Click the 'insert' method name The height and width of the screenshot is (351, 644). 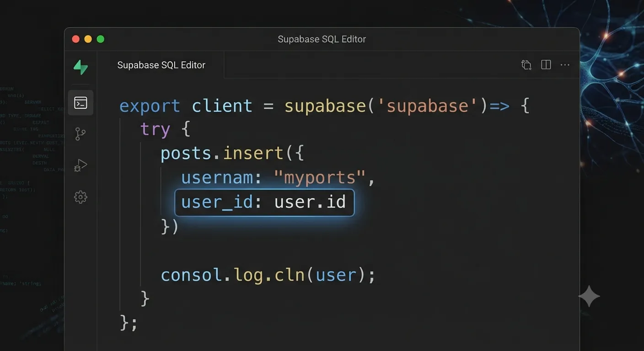coord(253,153)
